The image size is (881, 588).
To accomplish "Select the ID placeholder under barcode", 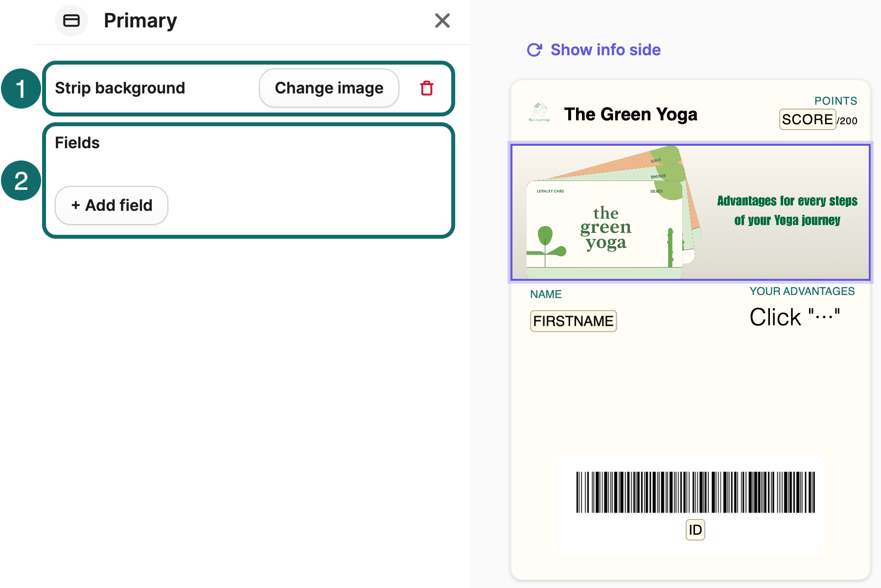I will coord(695,530).
